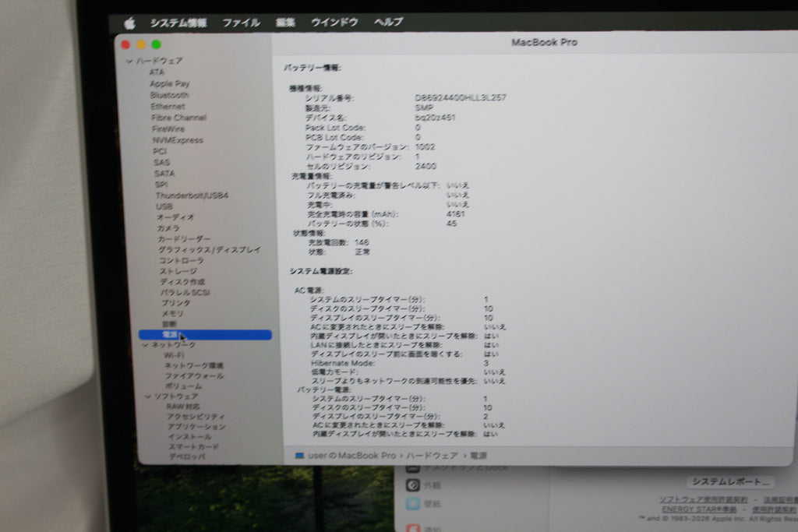Select Thunderbolt/USB4 in the sidebar
The height and width of the screenshot is (532, 798).
(x=192, y=196)
